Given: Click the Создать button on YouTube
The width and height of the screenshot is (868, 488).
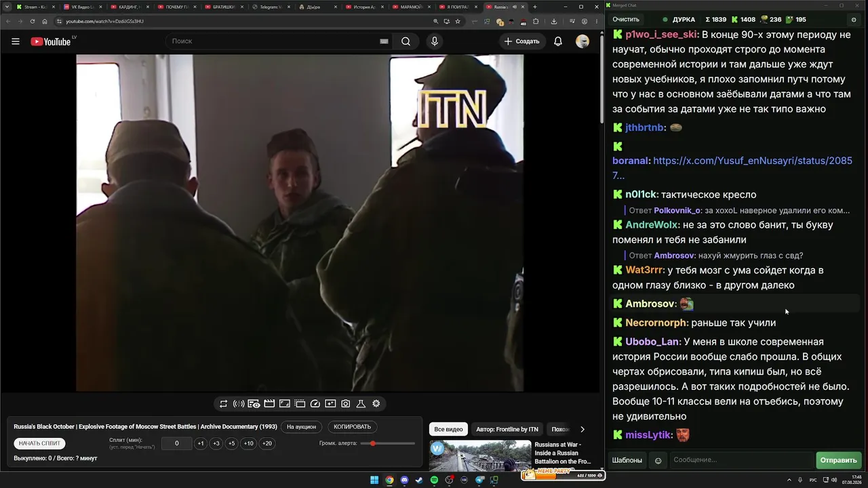Looking at the screenshot, I should pyautogui.click(x=521, y=41).
